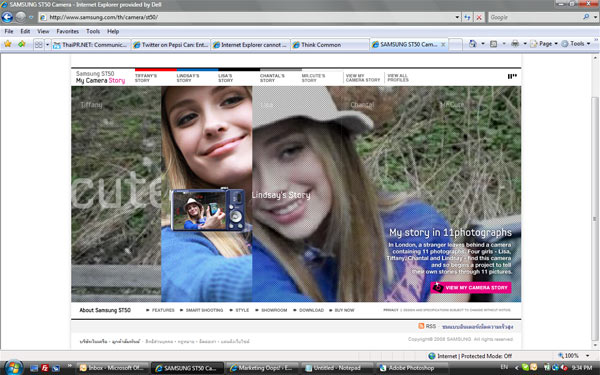
Task: Open the 100% zoom level dropdown
Action: [588, 355]
